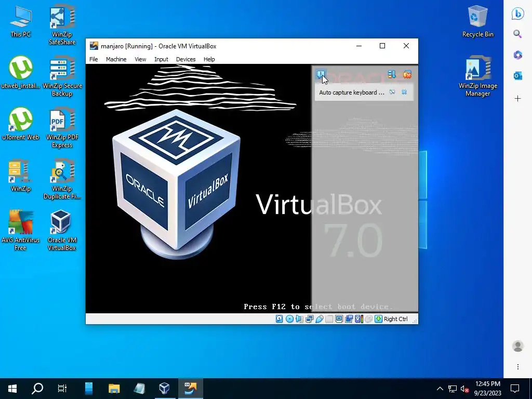Select the utweb_installer desktop icon

(20, 72)
